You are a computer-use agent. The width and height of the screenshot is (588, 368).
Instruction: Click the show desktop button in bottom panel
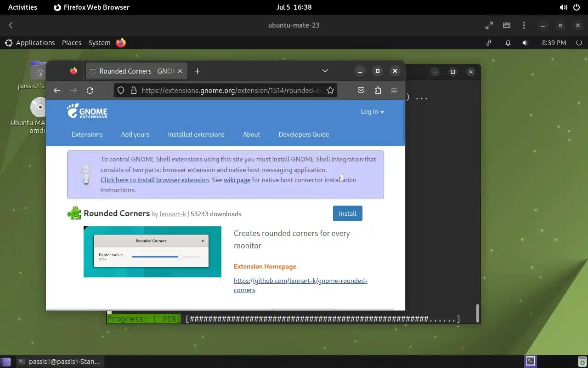[6, 362]
